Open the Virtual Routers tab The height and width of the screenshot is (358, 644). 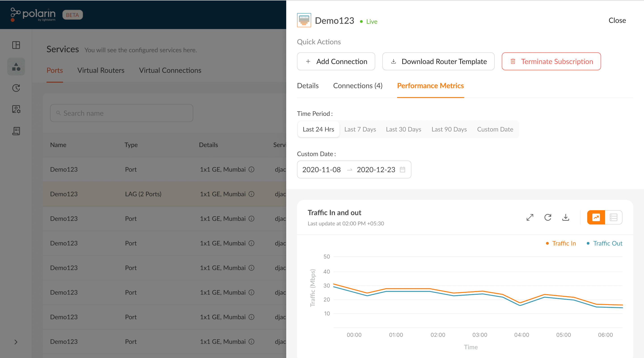101,70
